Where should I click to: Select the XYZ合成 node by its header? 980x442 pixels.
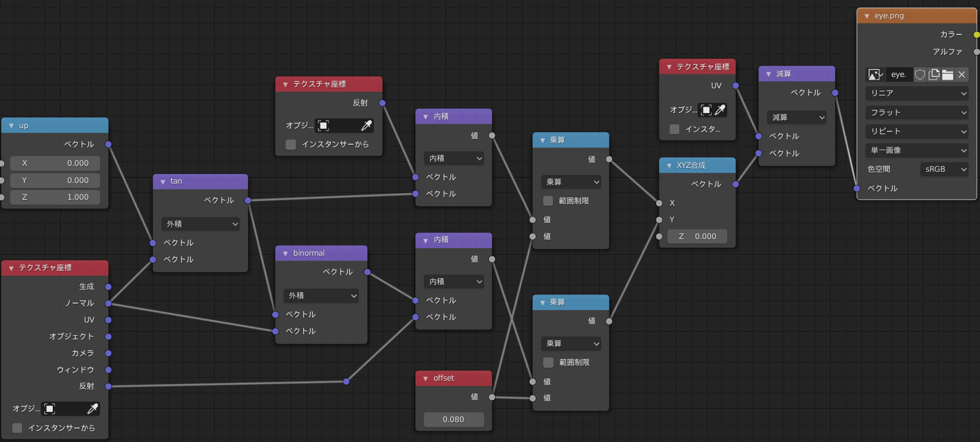tap(697, 165)
